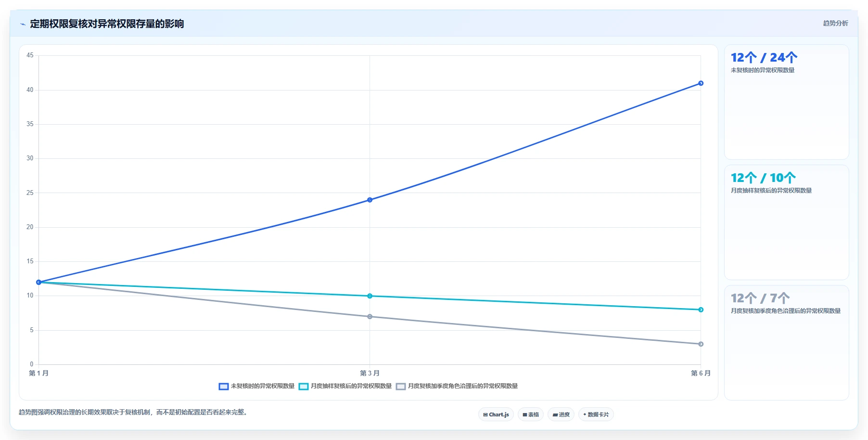
Task: Click the legend swatch for 月度复核加季度角色治理后的异常权限数量
Action: (x=401, y=387)
